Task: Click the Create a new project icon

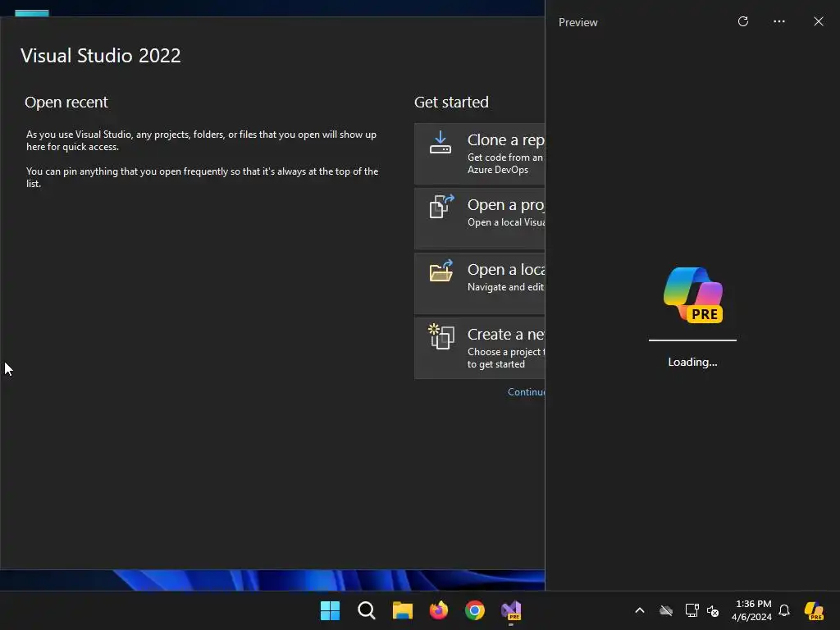Action: point(441,336)
